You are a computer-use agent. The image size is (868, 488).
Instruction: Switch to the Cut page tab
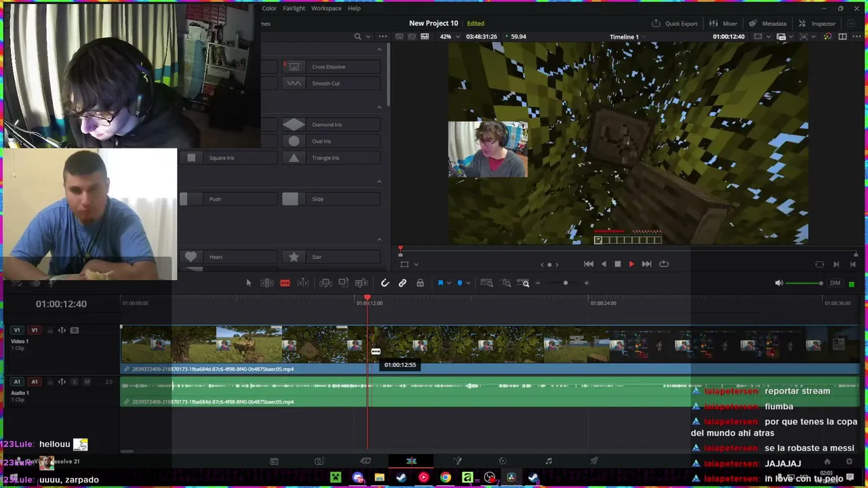(x=366, y=462)
